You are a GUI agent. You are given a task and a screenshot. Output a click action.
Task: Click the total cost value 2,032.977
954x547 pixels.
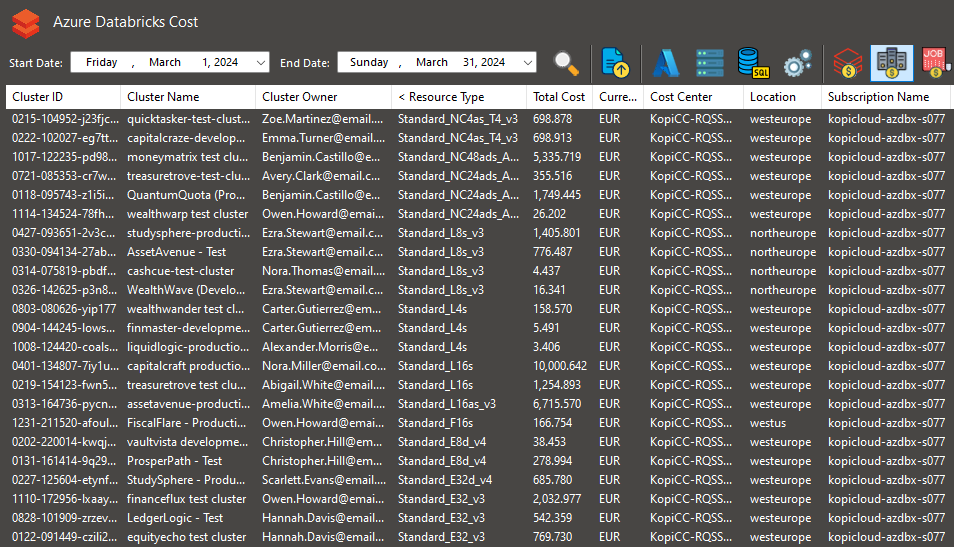pos(557,499)
